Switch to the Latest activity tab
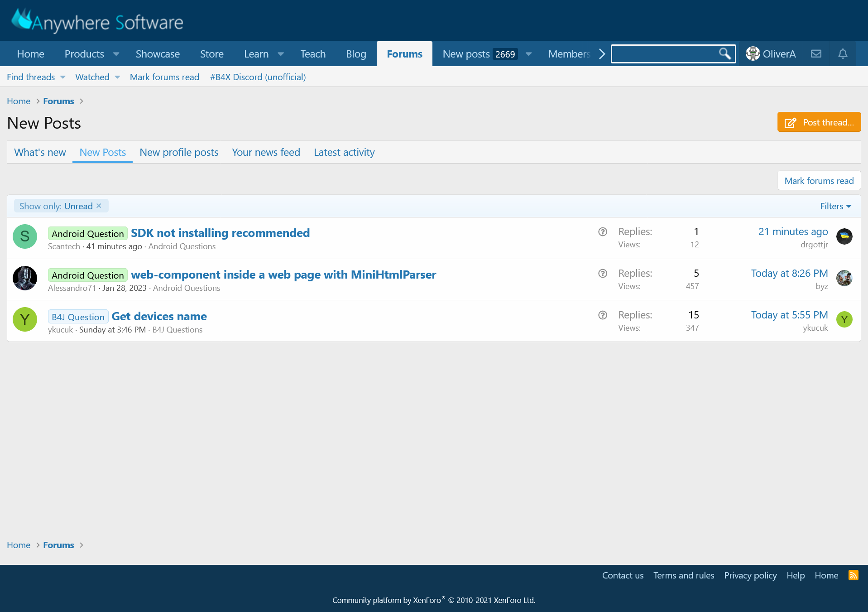This screenshot has height=612, width=868. 344,152
